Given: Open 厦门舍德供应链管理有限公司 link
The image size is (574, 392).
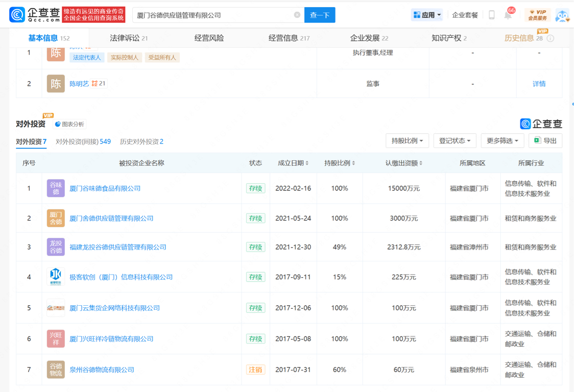Looking at the screenshot, I should pyautogui.click(x=111, y=218).
